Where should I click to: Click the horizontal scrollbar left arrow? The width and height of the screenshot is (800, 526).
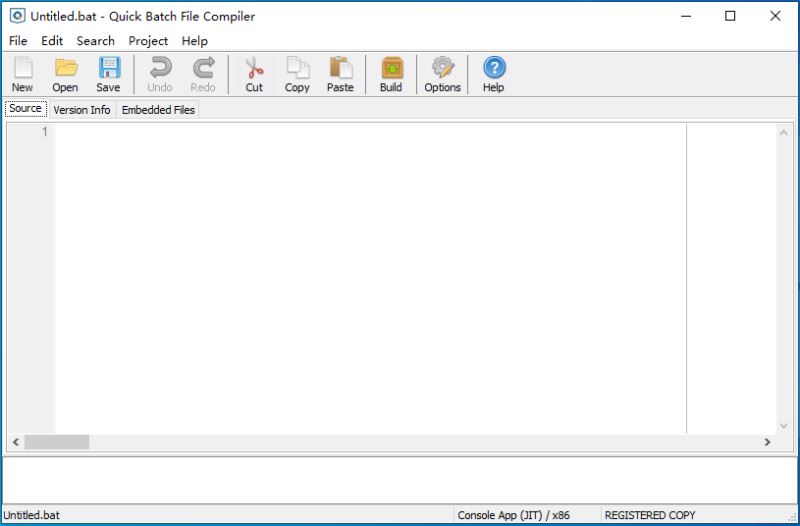click(x=16, y=442)
